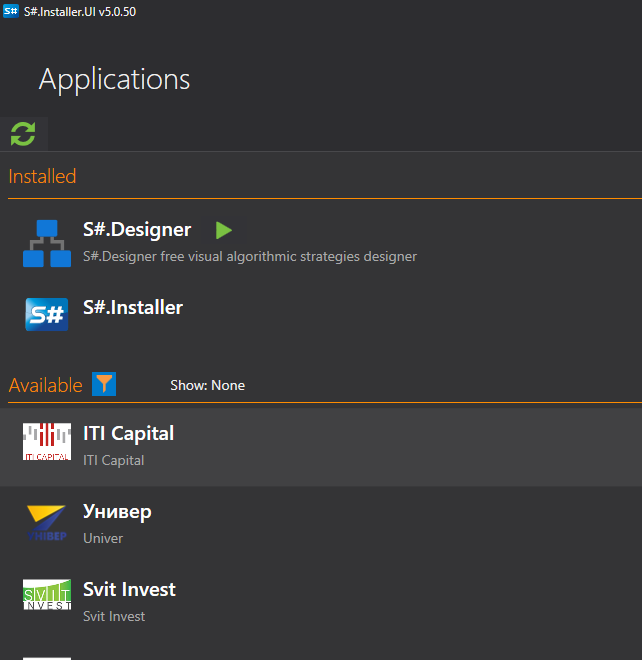Click the Installed section header
The width and height of the screenshot is (642, 660).
[x=42, y=177]
